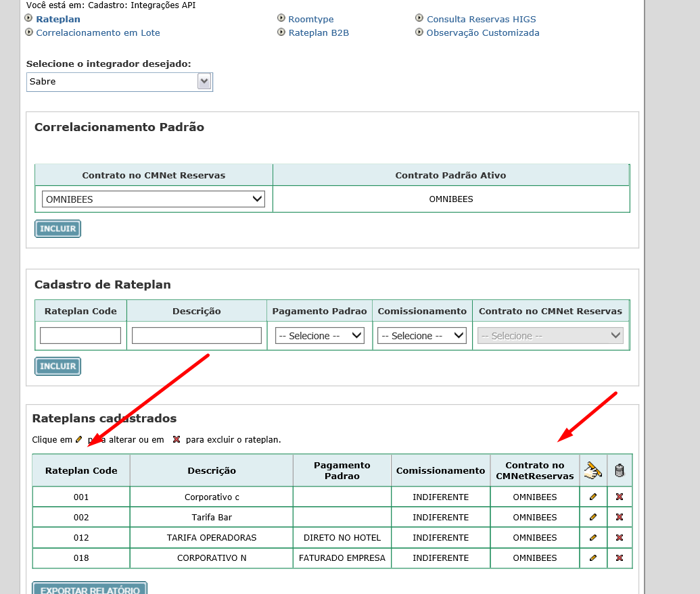Select the 'Tarifa Bar' description cell
The image size is (700, 594).
(212, 517)
